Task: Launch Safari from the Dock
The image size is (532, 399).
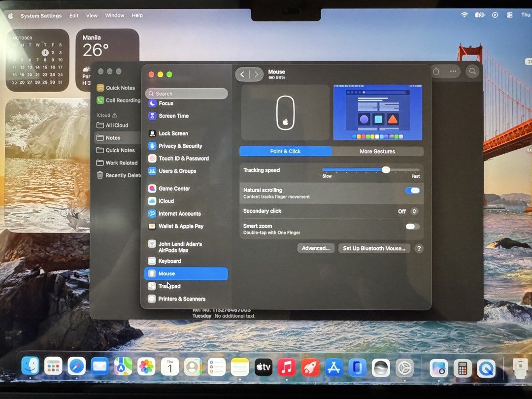Action: pyautogui.click(x=76, y=366)
